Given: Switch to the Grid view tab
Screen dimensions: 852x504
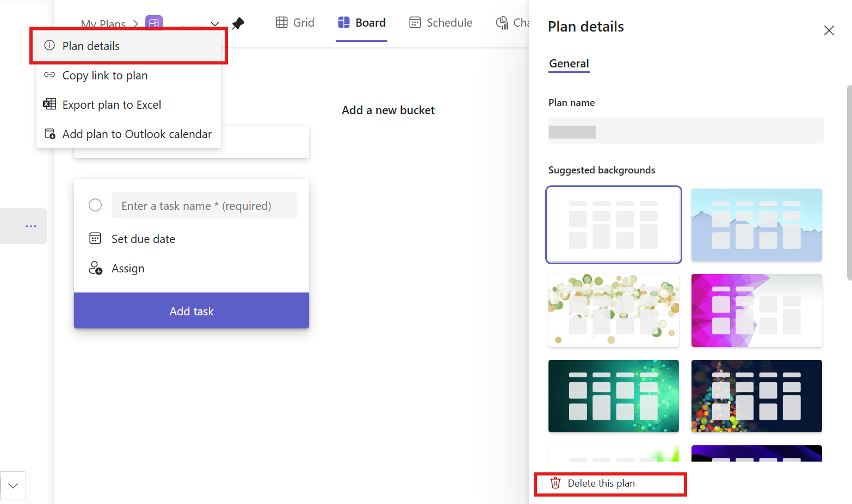Looking at the screenshot, I should coord(295,23).
